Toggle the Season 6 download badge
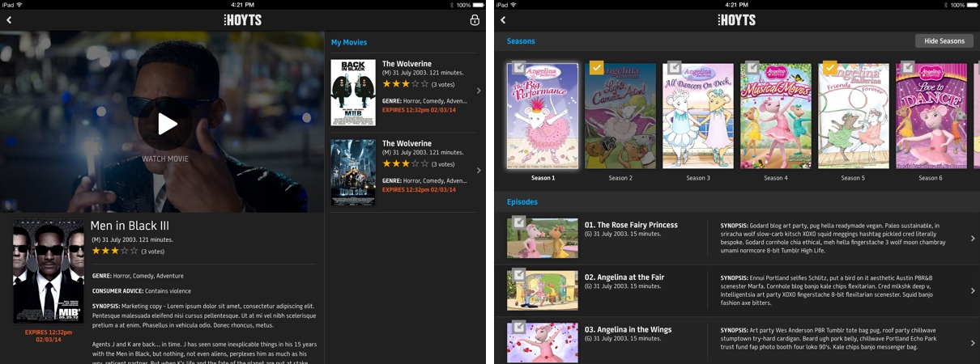Image resolution: width=980 pixels, height=364 pixels. click(x=907, y=68)
